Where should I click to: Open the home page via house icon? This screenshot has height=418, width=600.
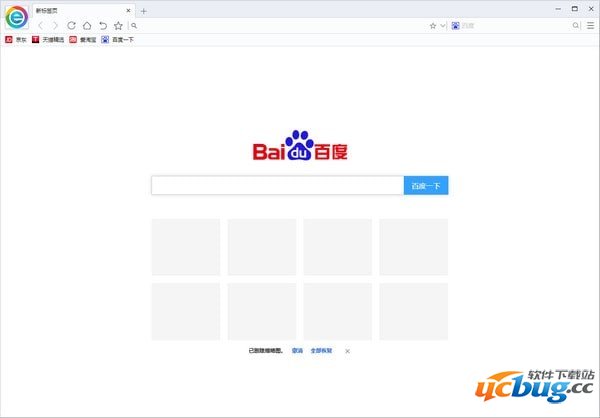pos(87,26)
